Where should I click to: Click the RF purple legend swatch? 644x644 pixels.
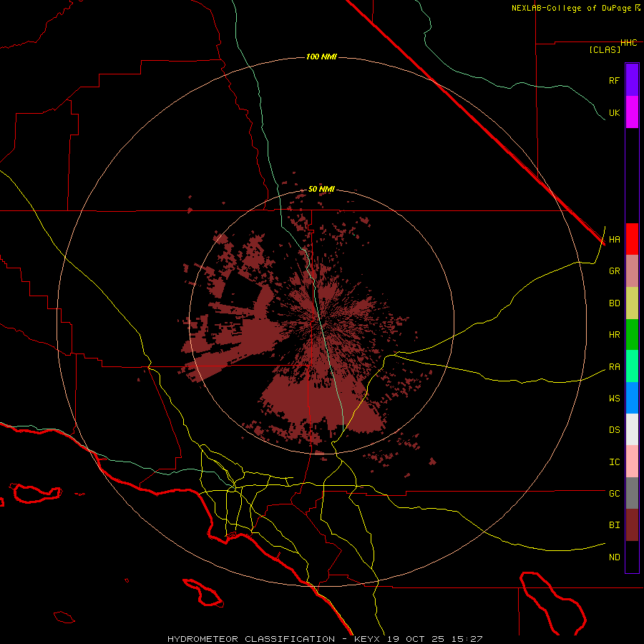point(632,80)
